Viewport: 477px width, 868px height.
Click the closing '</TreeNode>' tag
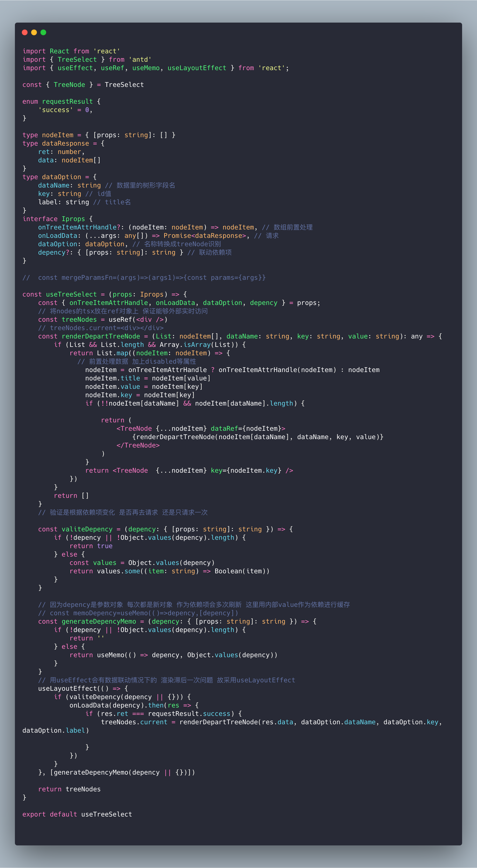138,445
